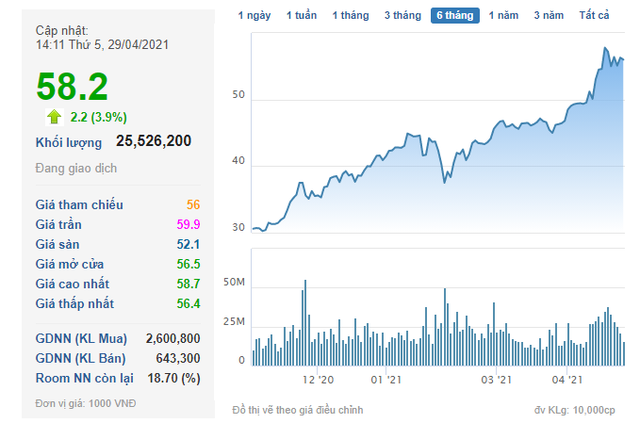640x423 pixels.
Task: Click the active 6 tháng tab
Action: [x=454, y=16]
